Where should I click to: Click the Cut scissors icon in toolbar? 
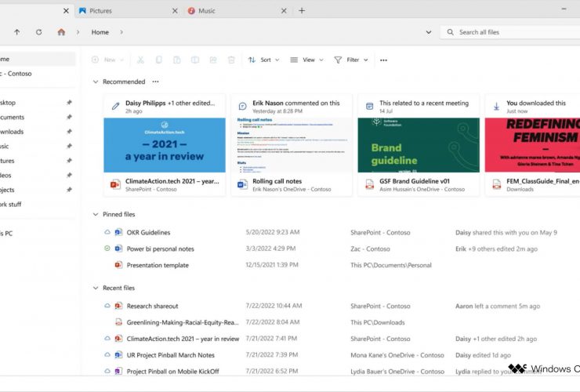click(140, 60)
